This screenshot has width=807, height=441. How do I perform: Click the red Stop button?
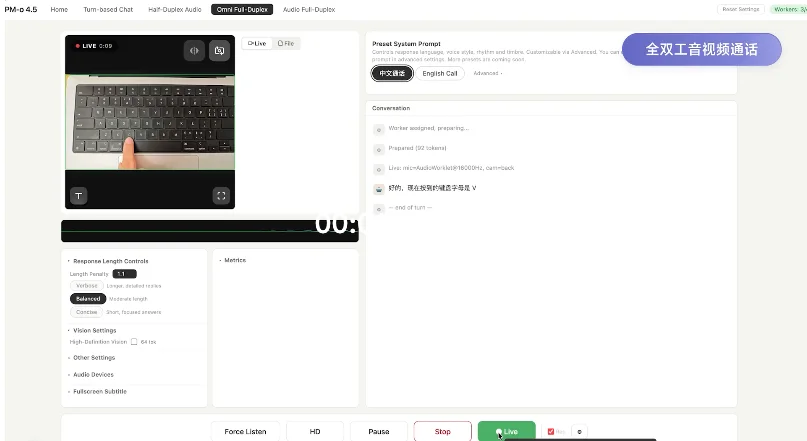point(443,431)
